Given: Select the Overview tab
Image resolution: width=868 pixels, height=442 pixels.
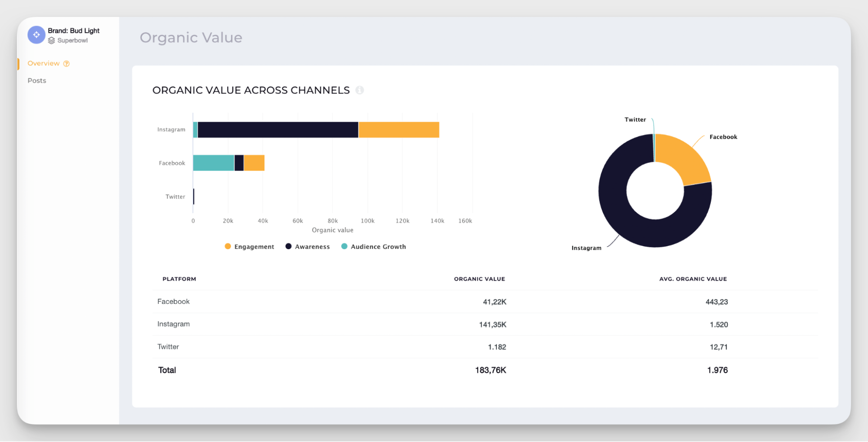Looking at the screenshot, I should tap(43, 63).
